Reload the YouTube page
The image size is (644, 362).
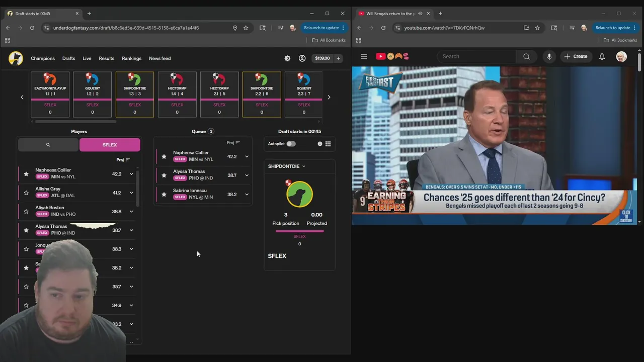coord(383,28)
